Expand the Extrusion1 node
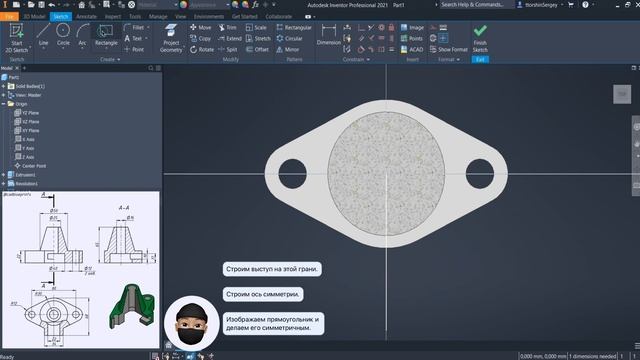This screenshot has height=360, width=640. (4, 175)
